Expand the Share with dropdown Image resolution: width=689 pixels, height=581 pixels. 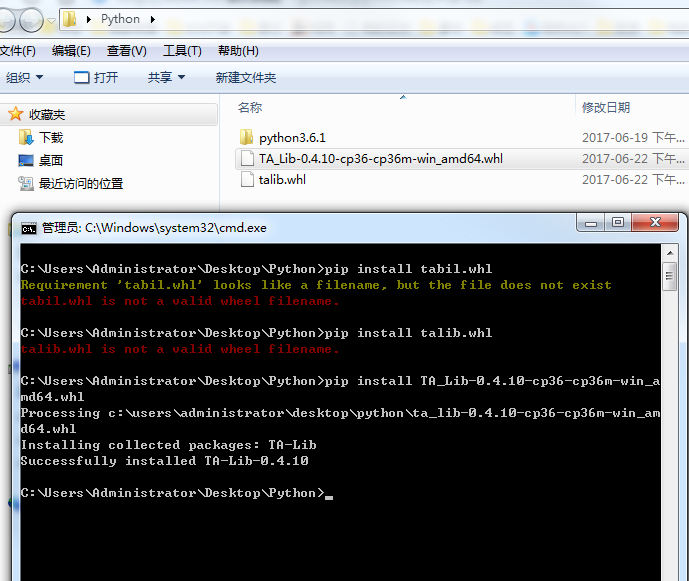pyautogui.click(x=166, y=77)
